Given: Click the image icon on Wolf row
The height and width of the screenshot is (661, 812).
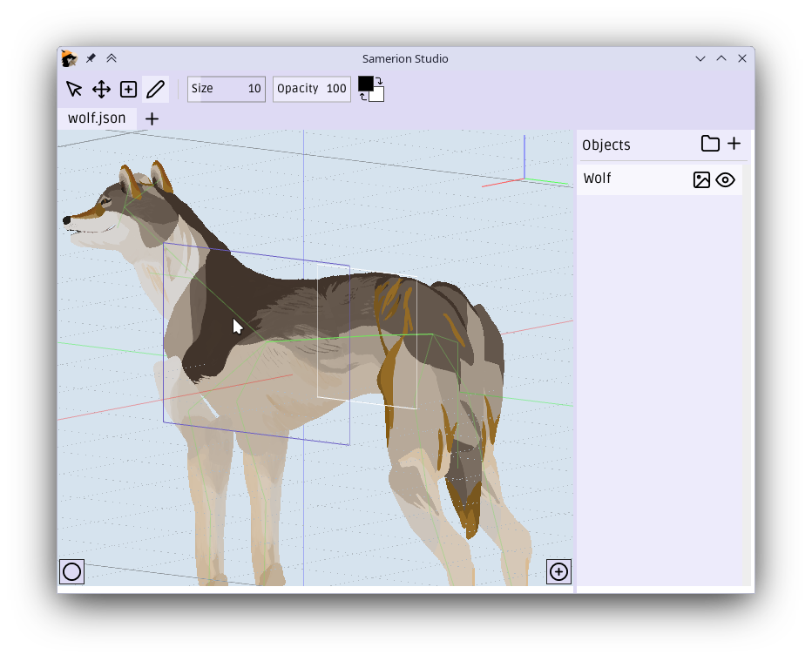Looking at the screenshot, I should click(x=701, y=180).
